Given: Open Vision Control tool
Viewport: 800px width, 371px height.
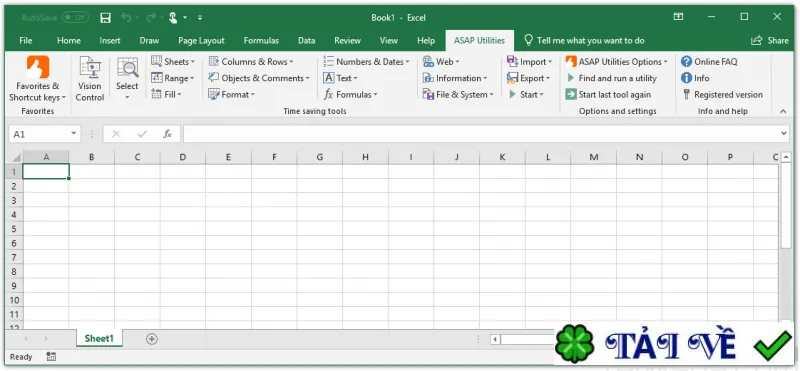Looking at the screenshot, I should [90, 79].
